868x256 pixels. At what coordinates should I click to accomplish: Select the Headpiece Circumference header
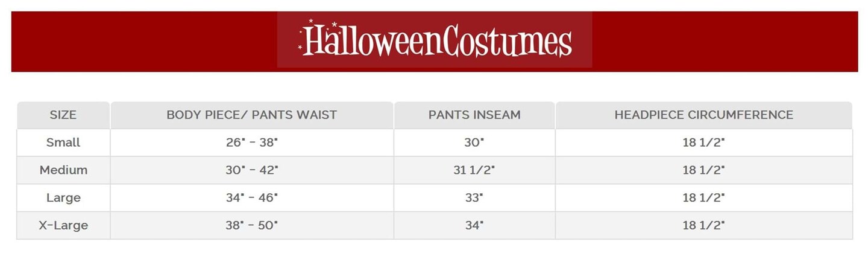tap(703, 115)
